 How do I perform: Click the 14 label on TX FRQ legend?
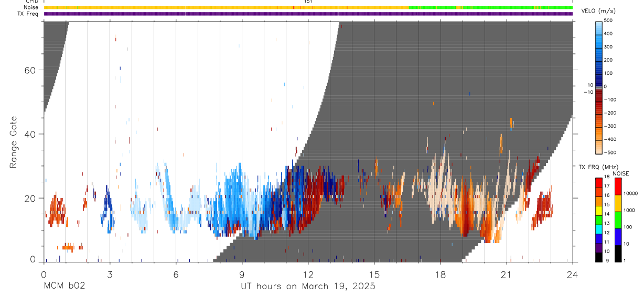pyautogui.click(x=607, y=214)
